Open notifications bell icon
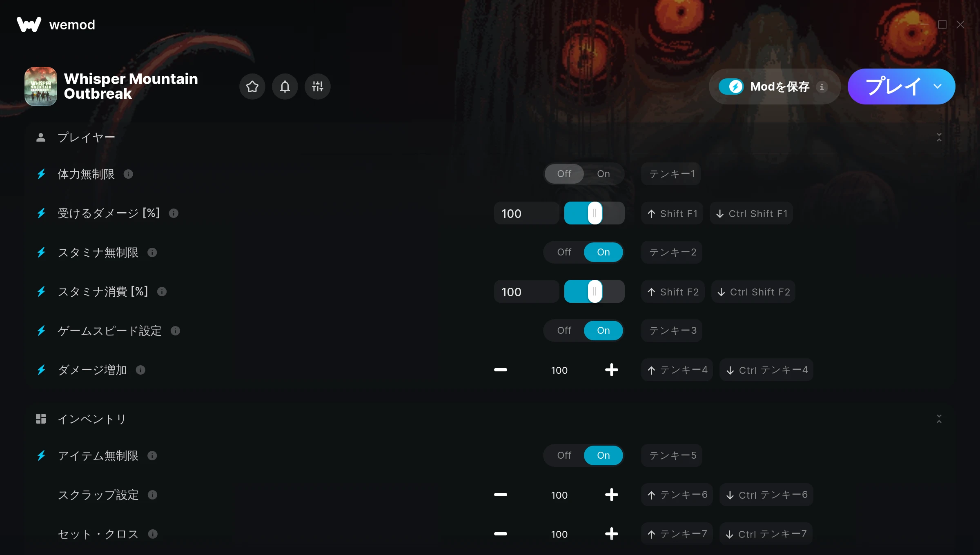 (x=285, y=87)
